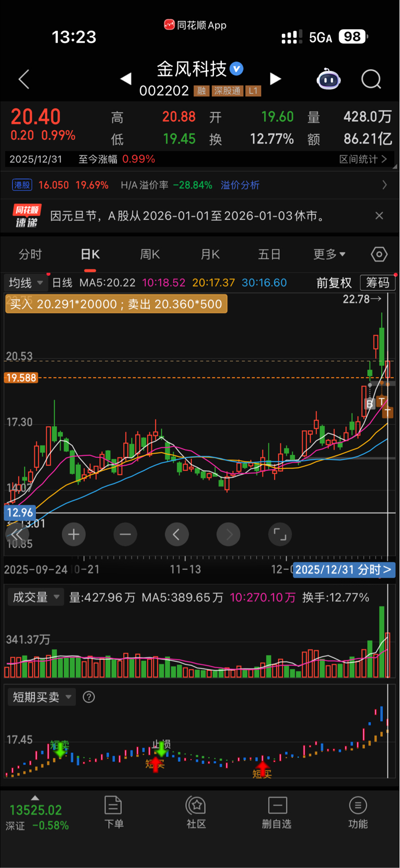The height and width of the screenshot is (868, 400).
Task: Open 溢价分析 premium analysis link
Action: 240,185
